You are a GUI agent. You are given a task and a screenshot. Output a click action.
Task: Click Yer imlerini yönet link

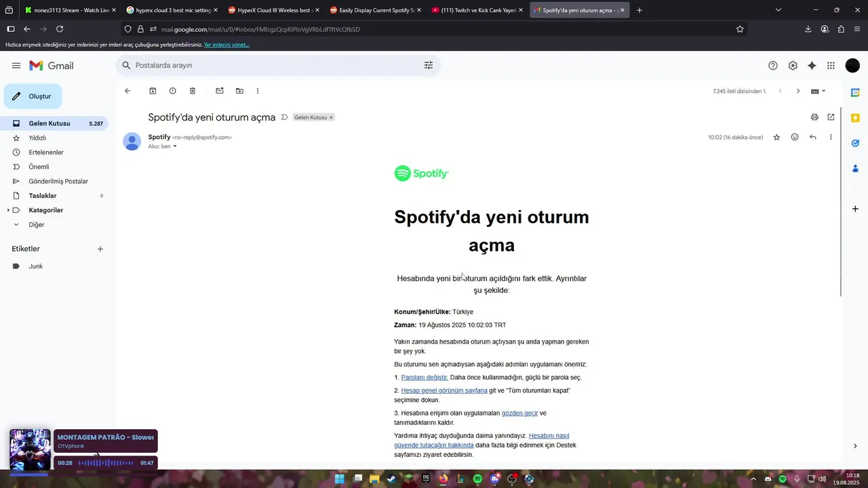tap(226, 45)
